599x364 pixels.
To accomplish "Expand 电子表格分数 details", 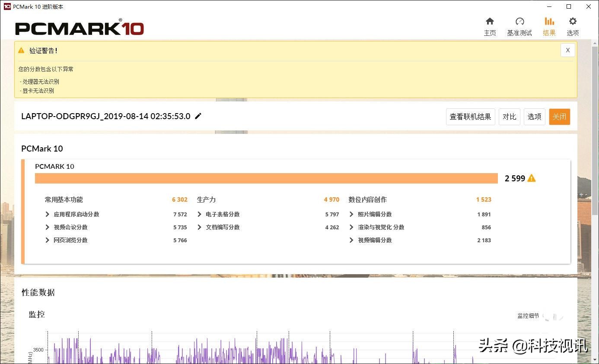I will coord(199,214).
